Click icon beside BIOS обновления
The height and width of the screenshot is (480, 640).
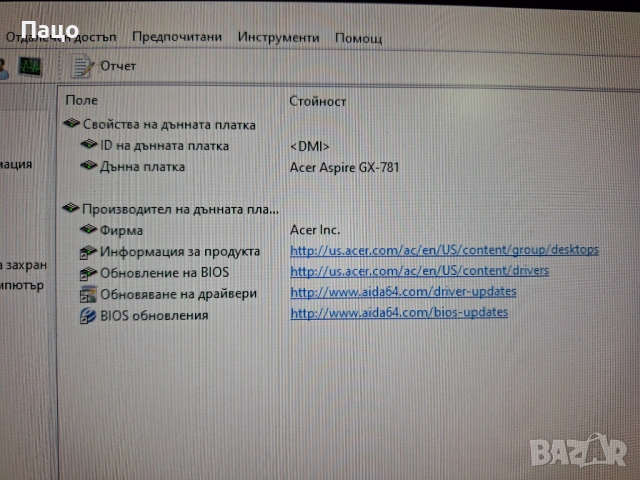point(88,316)
